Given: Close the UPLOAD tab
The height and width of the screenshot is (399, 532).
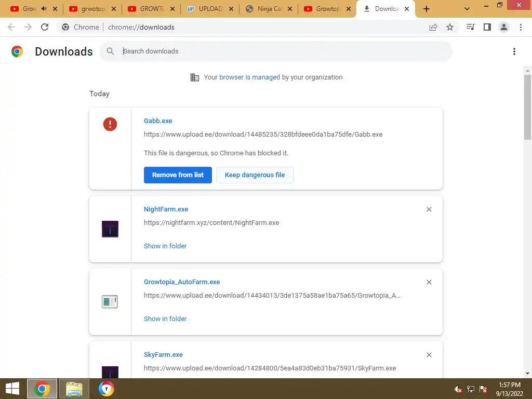Looking at the screenshot, I should pos(231,9).
